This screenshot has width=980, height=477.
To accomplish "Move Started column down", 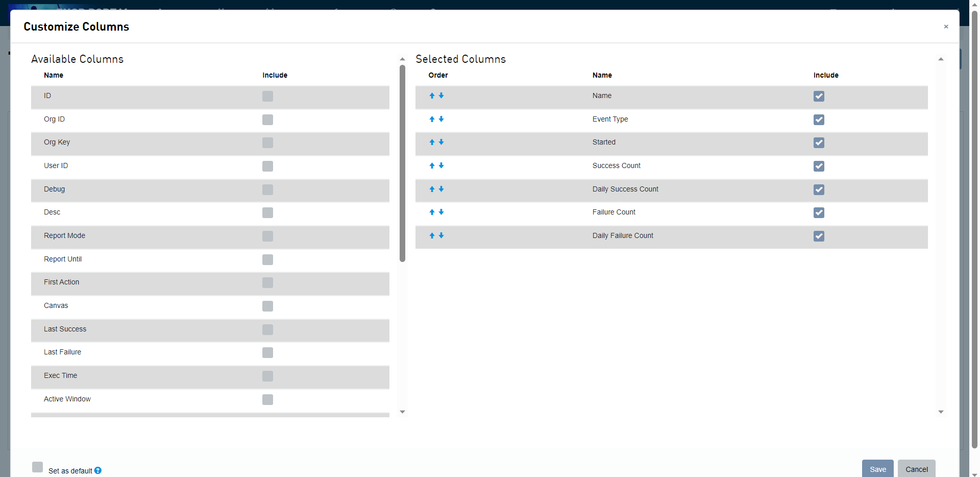I will pyautogui.click(x=442, y=142).
